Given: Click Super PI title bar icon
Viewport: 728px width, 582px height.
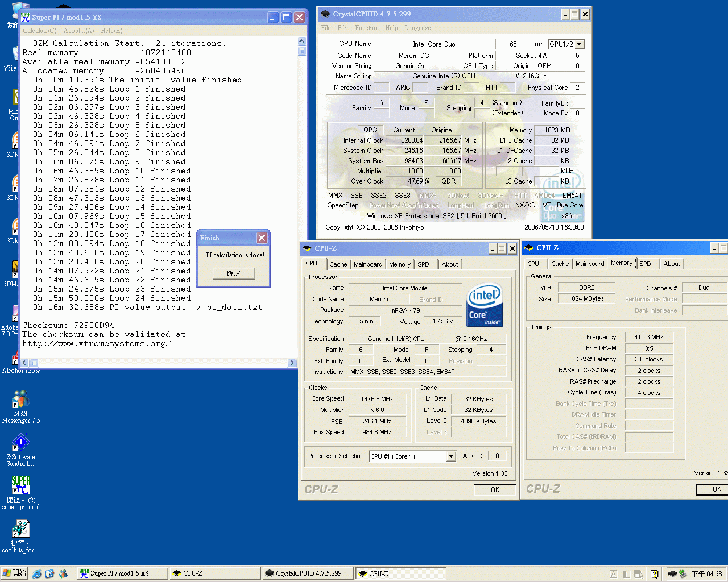Looking at the screenshot, I should point(26,17).
